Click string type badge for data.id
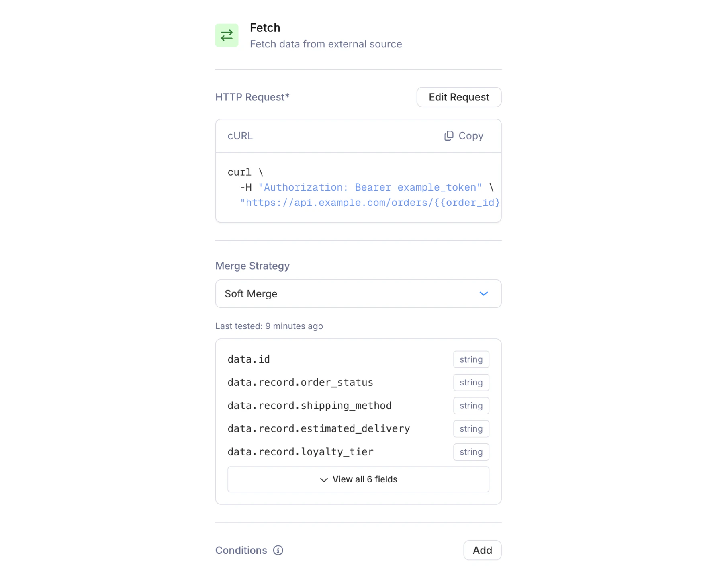Screen dimensions: 728x586 [x=471, y=359]
